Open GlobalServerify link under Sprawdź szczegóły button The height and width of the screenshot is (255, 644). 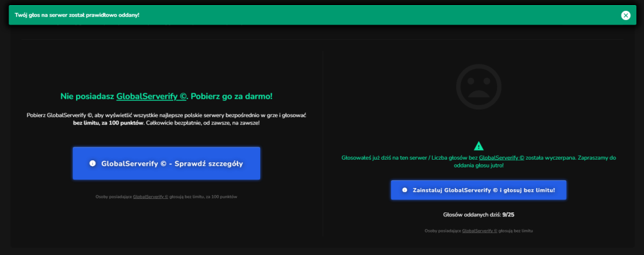tap(151, 196)
